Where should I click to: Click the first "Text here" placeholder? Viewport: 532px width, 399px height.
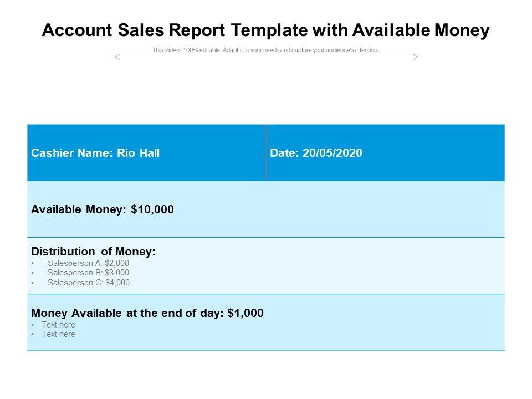[x=58, y=325]
